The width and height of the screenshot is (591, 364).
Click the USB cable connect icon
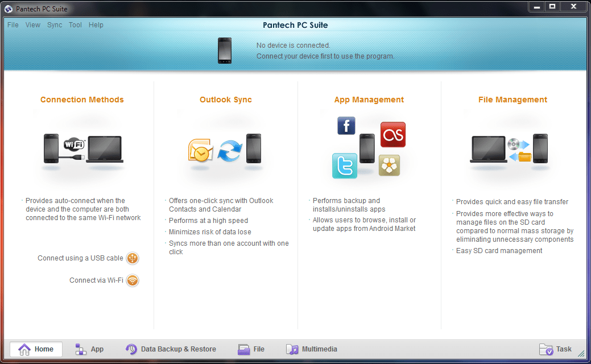click(x=133, y=258)
